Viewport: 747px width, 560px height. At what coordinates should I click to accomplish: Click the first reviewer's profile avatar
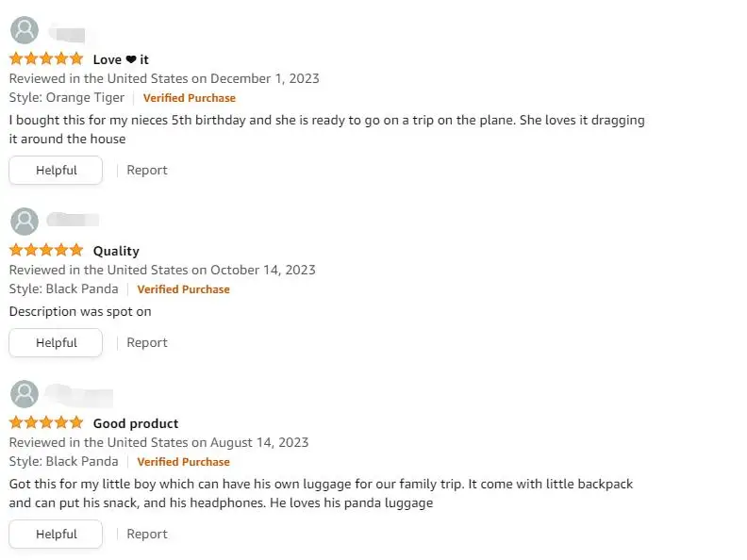25,30
